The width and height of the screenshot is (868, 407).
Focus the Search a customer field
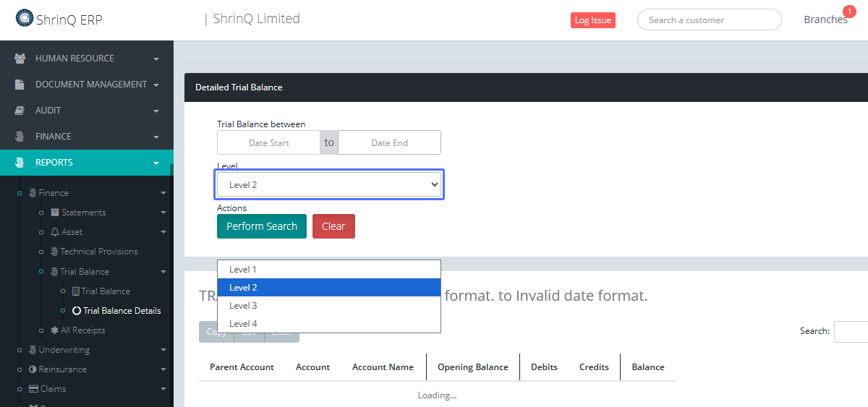click(x=709, y=20)
